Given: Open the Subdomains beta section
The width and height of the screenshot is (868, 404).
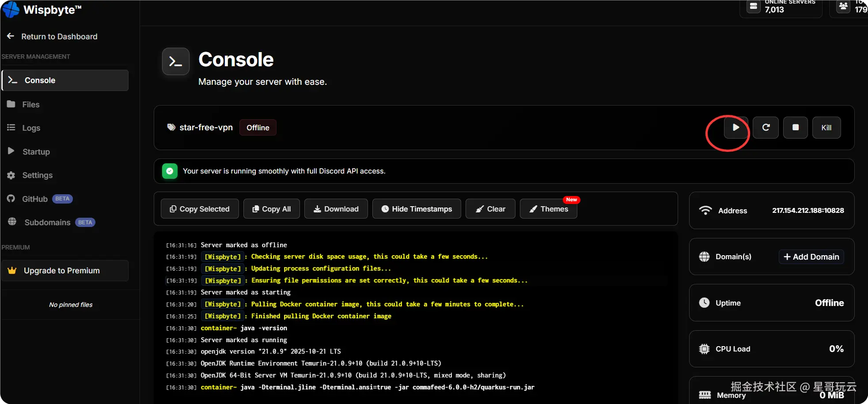Looking at the screenshot, I should pos(52,223).
